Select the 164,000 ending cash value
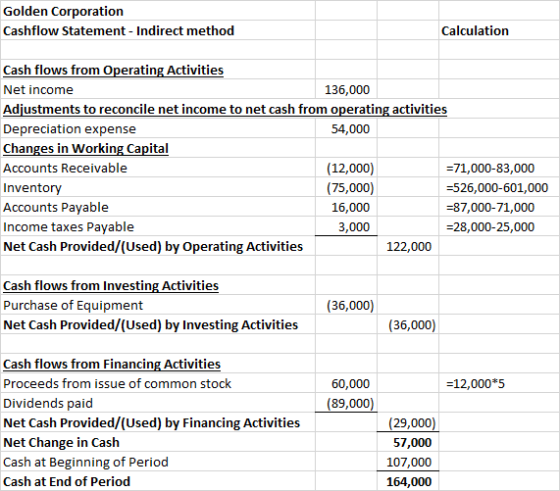The image size is (560, 491). tap(409, 482)
